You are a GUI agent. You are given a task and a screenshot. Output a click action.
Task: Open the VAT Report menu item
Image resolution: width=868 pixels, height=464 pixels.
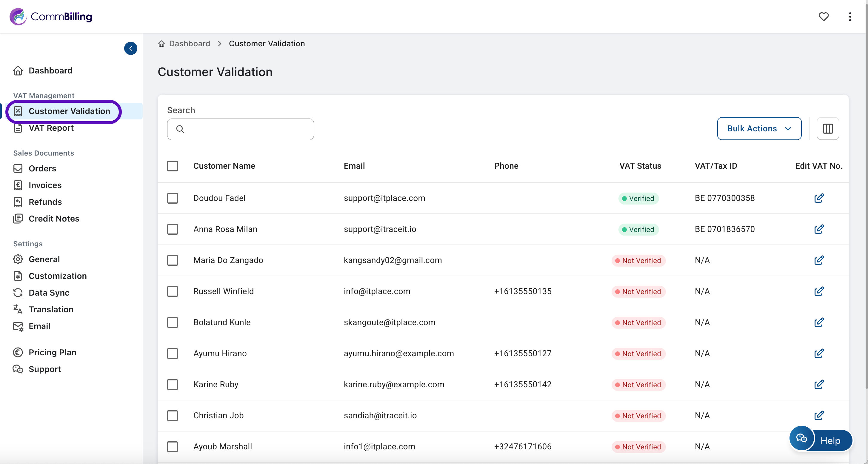tap(51, 128)
